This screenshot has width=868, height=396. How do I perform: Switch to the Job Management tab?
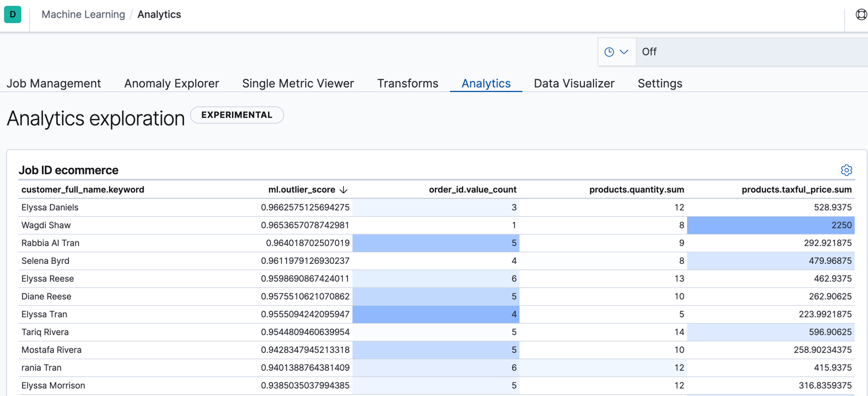click(53, 83)
